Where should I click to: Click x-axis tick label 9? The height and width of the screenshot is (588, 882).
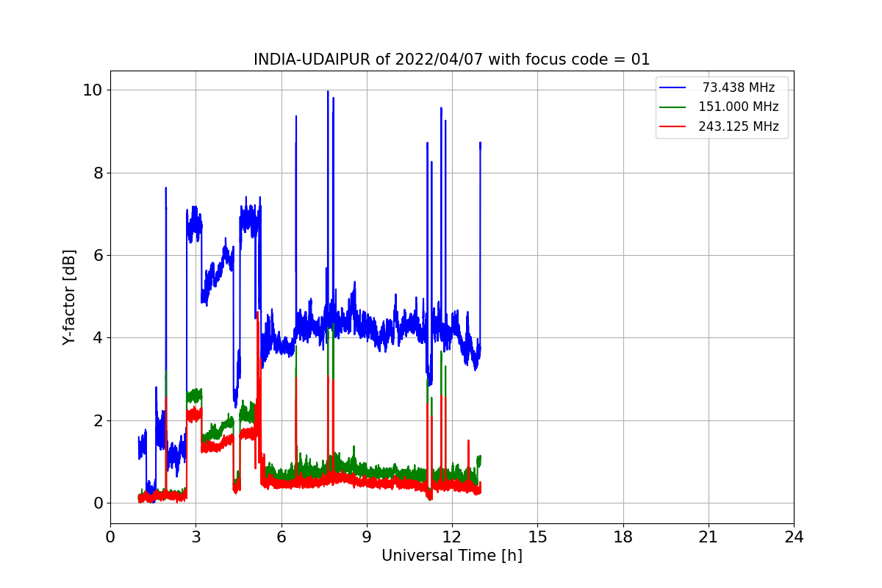click(367, 537)
